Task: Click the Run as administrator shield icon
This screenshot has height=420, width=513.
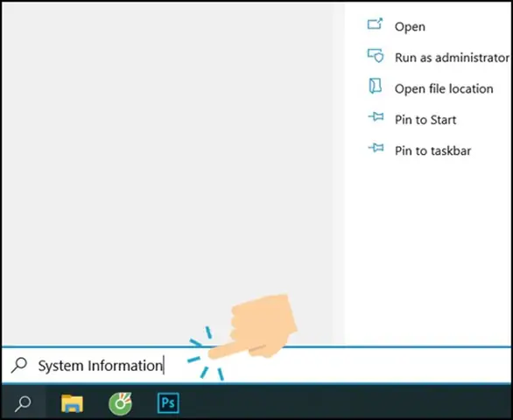Action: click(x=376, y=56)
